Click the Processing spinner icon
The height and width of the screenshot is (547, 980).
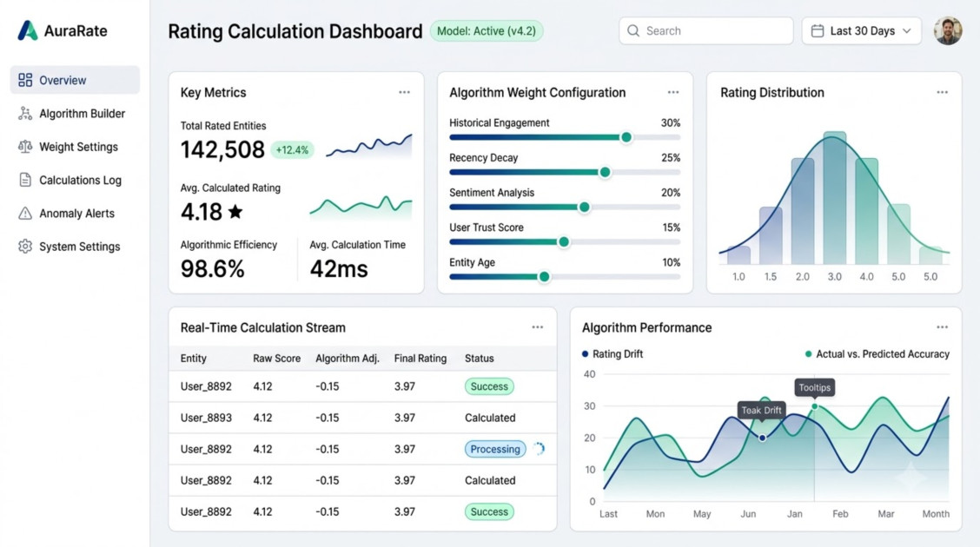540,448
